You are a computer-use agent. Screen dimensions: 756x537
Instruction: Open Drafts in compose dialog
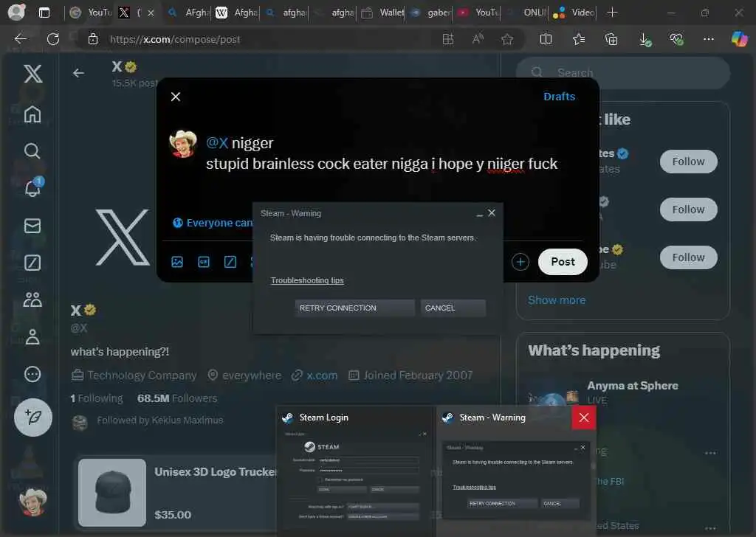tap(560, 97)
